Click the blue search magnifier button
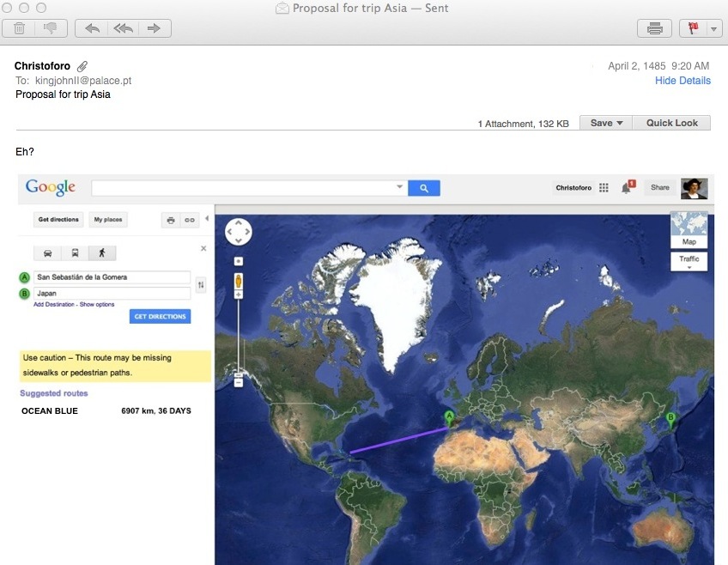728x565 pixels. point(424,188)
